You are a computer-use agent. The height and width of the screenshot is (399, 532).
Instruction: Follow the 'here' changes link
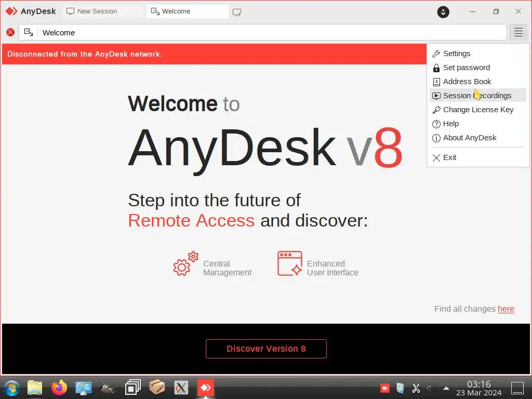point(506,309)
